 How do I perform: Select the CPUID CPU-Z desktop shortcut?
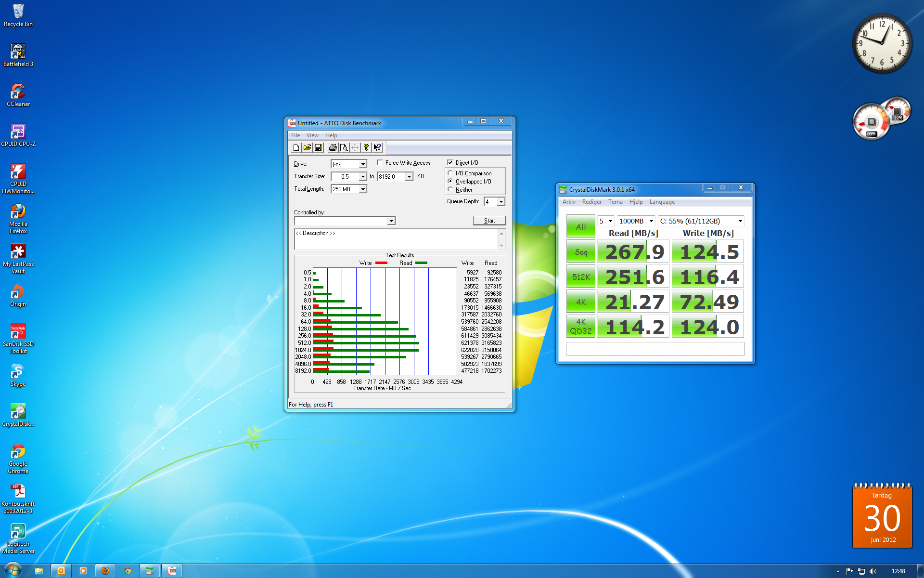click(x=18, y=135)
